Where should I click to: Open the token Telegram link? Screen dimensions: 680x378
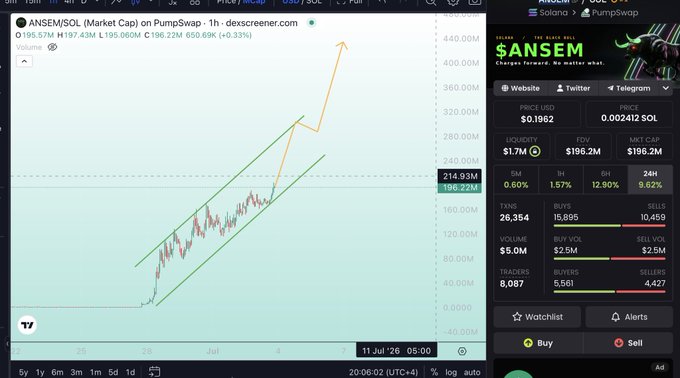point(628,88)
